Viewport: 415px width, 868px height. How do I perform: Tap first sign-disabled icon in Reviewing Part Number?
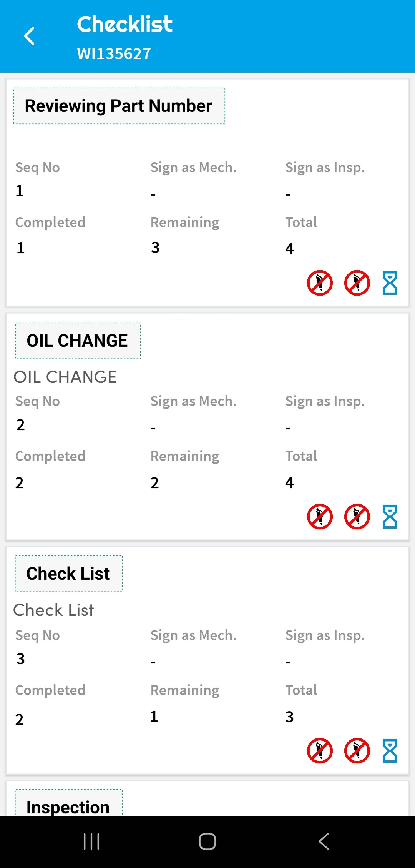pyautogui.click(x=320, y=283)
